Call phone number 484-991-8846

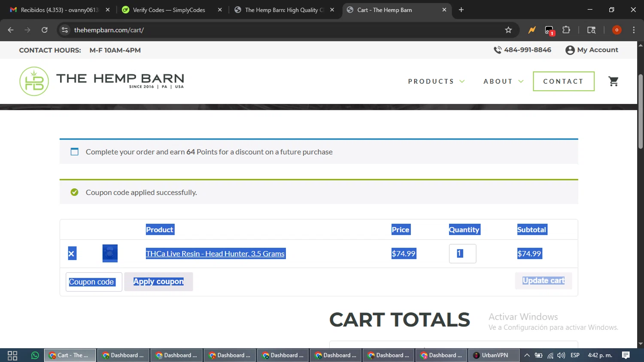coord(522,50)
